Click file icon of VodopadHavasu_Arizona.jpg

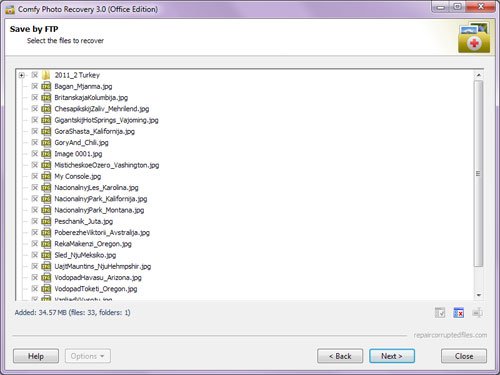click(x=46, y=278)
